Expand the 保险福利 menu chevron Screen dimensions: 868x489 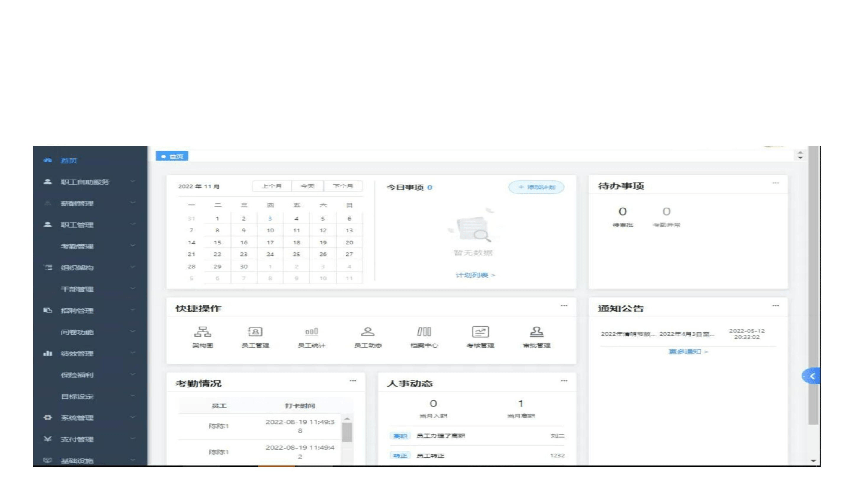[133, 374]
